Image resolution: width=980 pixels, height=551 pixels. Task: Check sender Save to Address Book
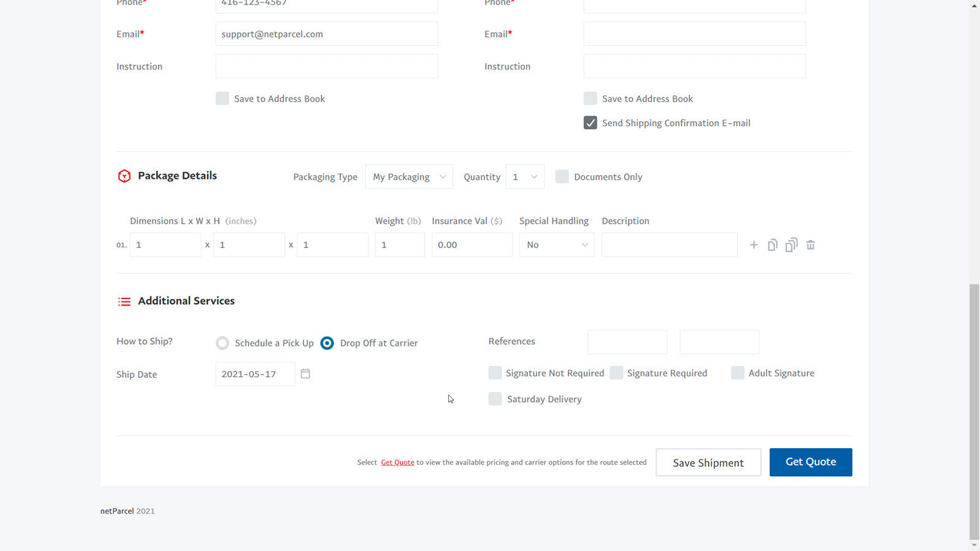pyautogui.click(x=222, y=99)
